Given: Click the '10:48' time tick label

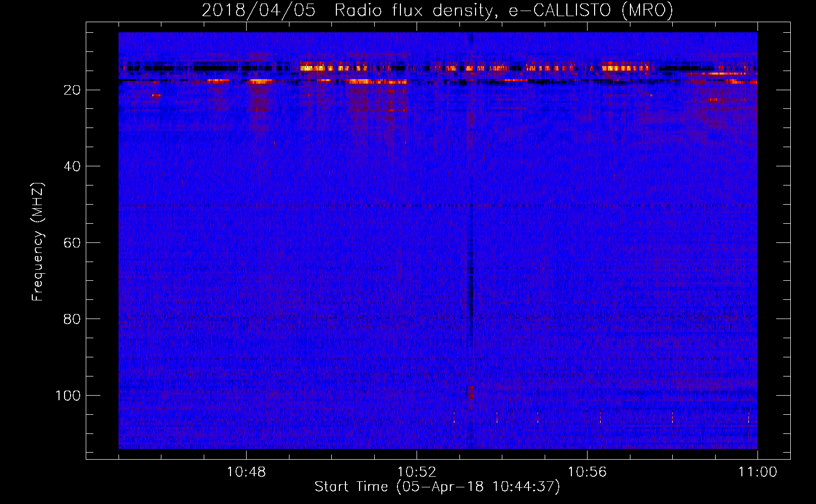Looking at the screenshot, I should pyautogui.click(x=246, y=472).
